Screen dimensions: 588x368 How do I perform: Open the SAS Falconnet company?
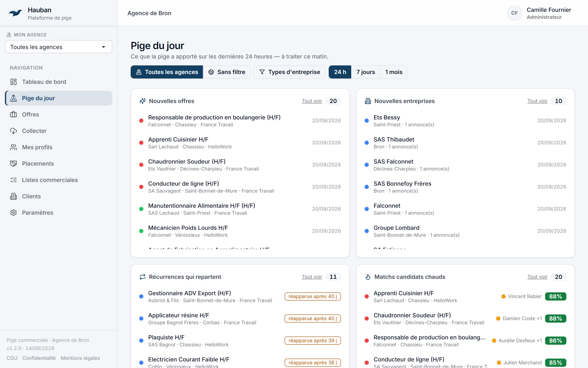(465, 165)
